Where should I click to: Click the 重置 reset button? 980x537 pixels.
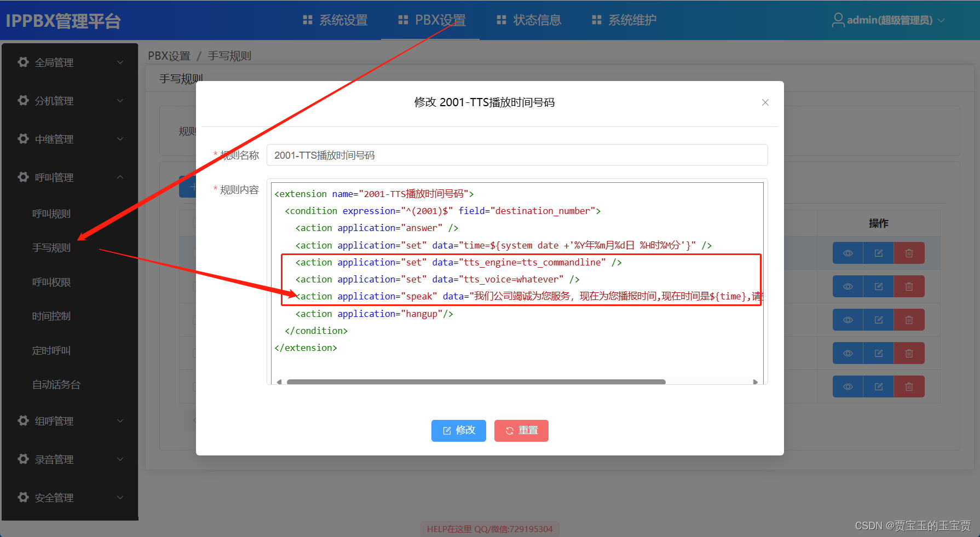click(521, 431)
